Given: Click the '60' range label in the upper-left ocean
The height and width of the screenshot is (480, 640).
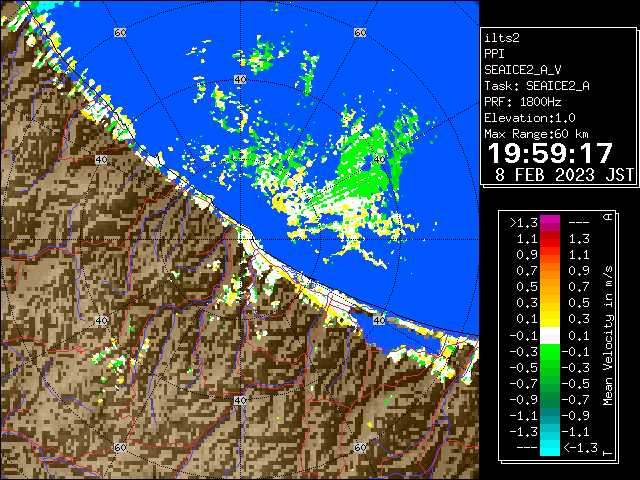Looking at the screenshot, I should (120, 32).
